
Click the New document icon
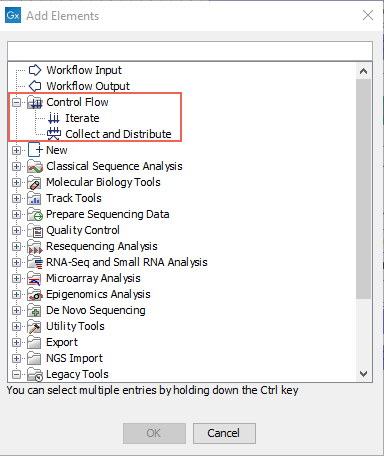click(x=35, y=150)
